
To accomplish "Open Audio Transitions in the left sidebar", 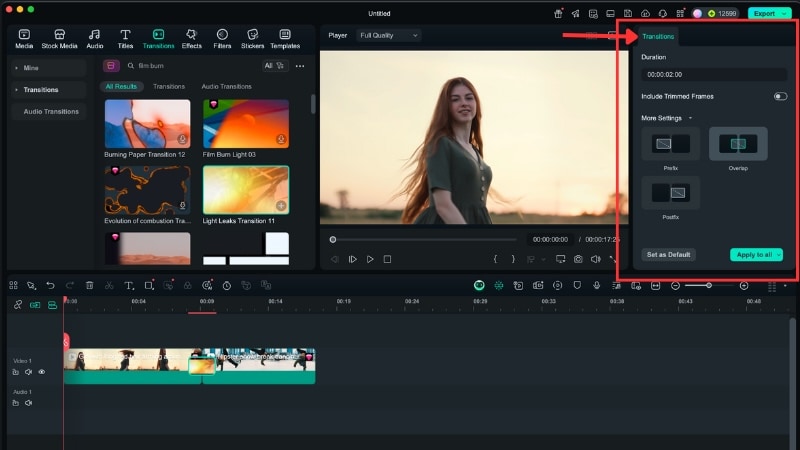I will point(51,111).
